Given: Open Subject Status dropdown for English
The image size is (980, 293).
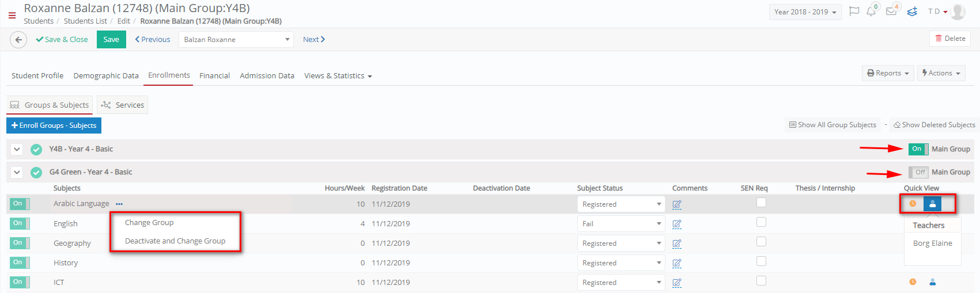Looking at the screenshot, I should 621,224.
